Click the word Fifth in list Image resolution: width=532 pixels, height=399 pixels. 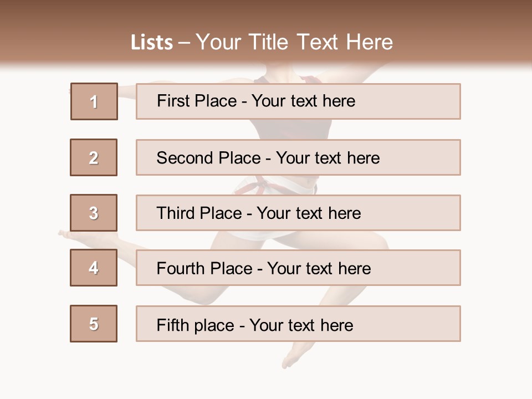click(x=172, y=325)
